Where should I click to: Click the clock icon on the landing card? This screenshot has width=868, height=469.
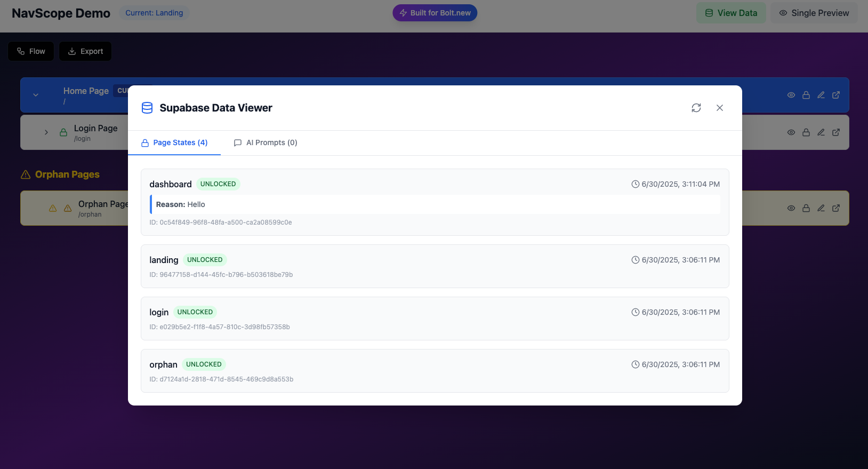[x=636, y=260]
